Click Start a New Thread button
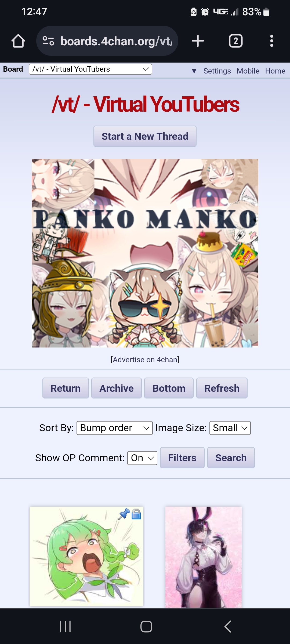 point(145,136)
